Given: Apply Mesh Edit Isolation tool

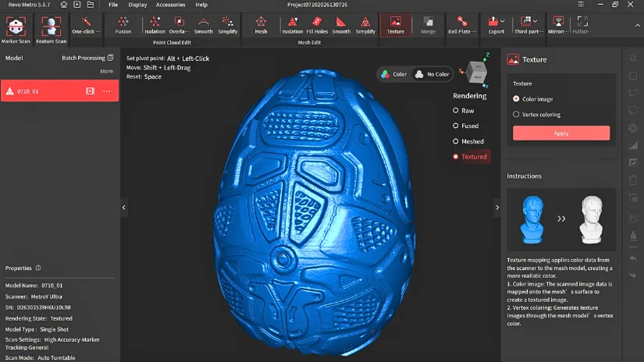Looking at the screenshot, I should 293,26.
